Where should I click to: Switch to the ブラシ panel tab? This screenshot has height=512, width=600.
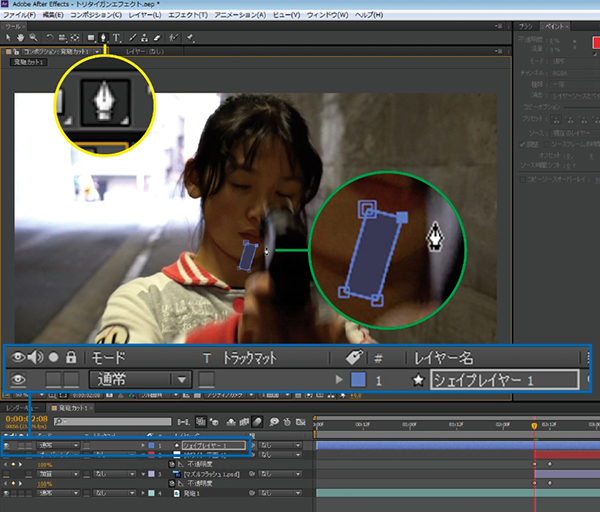click(526, 26)
